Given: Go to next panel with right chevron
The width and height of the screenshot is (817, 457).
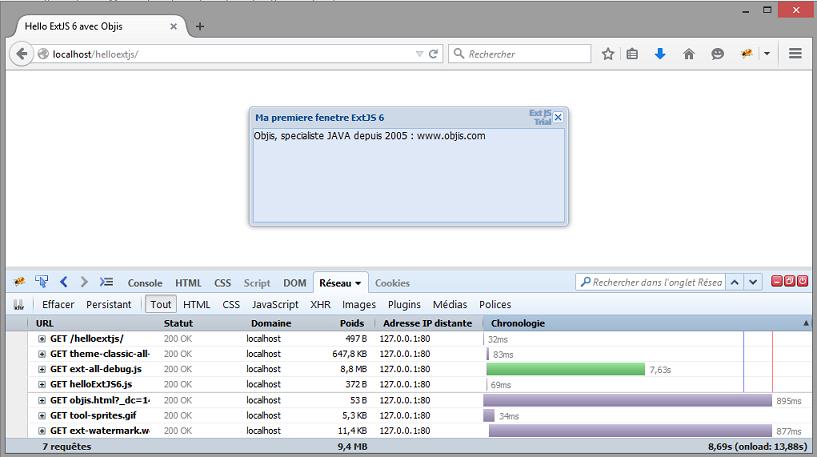Looking at the screenshot, I should (x=84, y=282).
